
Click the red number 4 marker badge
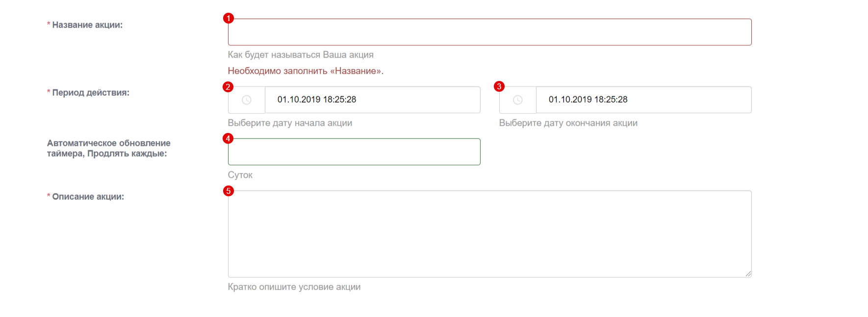228,138
